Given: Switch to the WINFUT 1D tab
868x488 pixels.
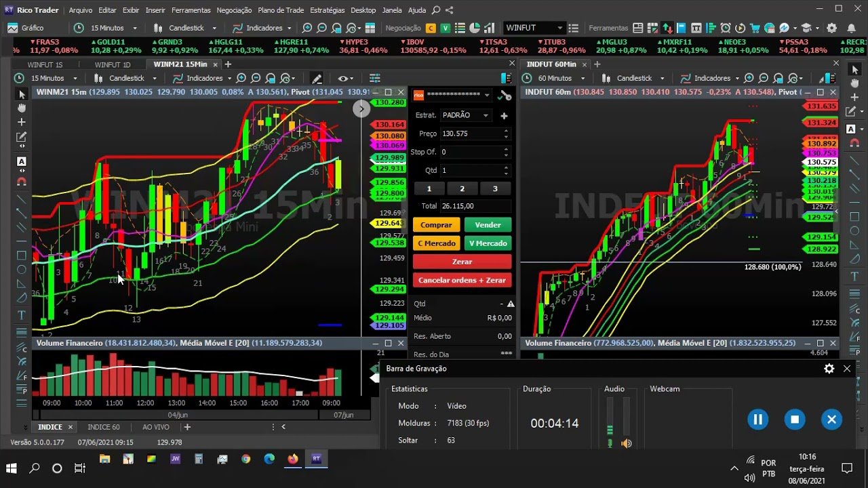Looking at the screenshot, I should tap(113, 64).
